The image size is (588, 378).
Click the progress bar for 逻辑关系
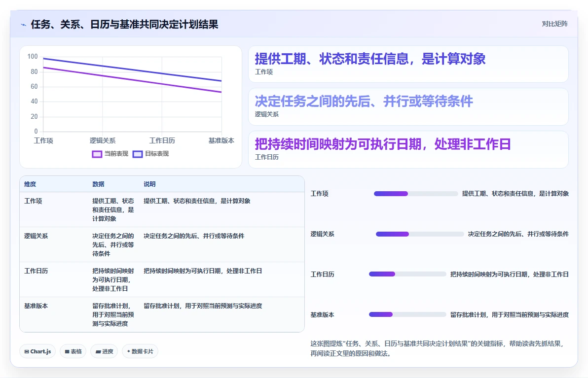point(420,234)
